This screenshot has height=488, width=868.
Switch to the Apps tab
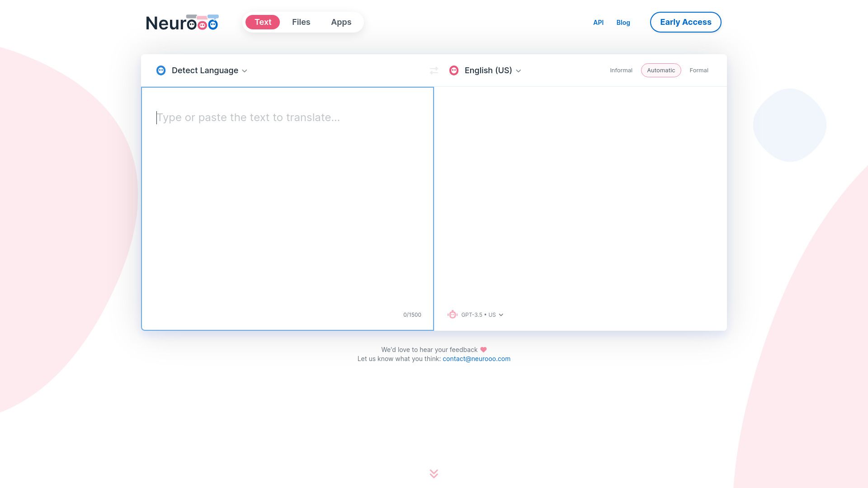[x=341, y=22]
